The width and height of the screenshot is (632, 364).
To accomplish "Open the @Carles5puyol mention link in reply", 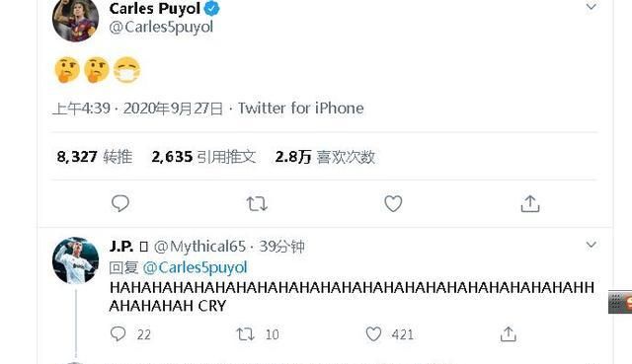I will pos(196,267).
